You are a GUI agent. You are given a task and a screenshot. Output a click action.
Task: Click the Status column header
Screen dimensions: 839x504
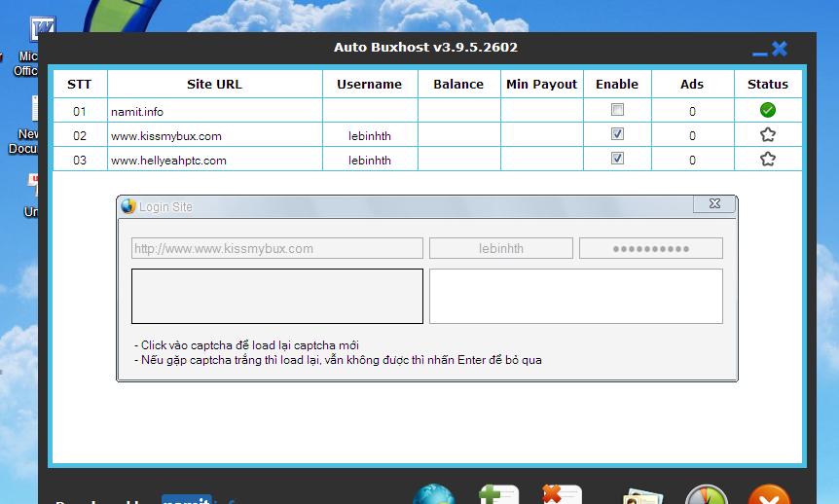(768, 84)
